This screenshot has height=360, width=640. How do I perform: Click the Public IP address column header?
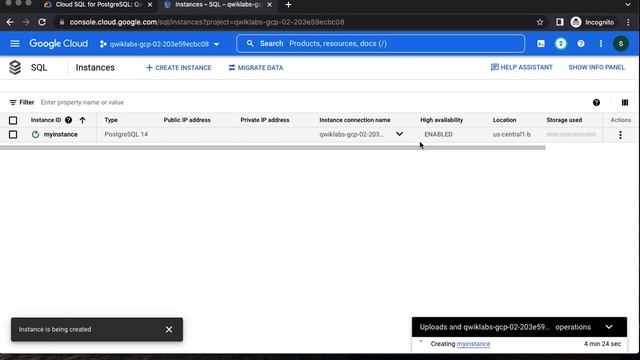click(187, 120)
